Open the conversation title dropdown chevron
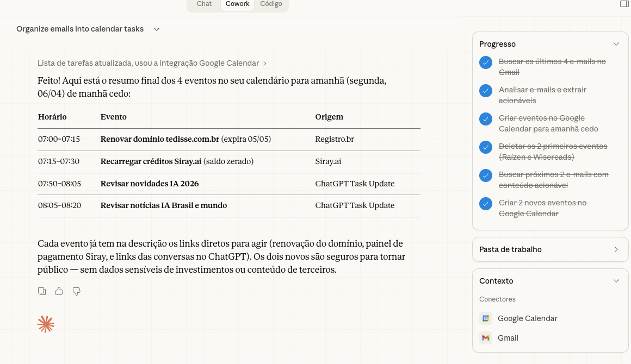Viewport: 631px width, 364px height. [x=157, y=29]
